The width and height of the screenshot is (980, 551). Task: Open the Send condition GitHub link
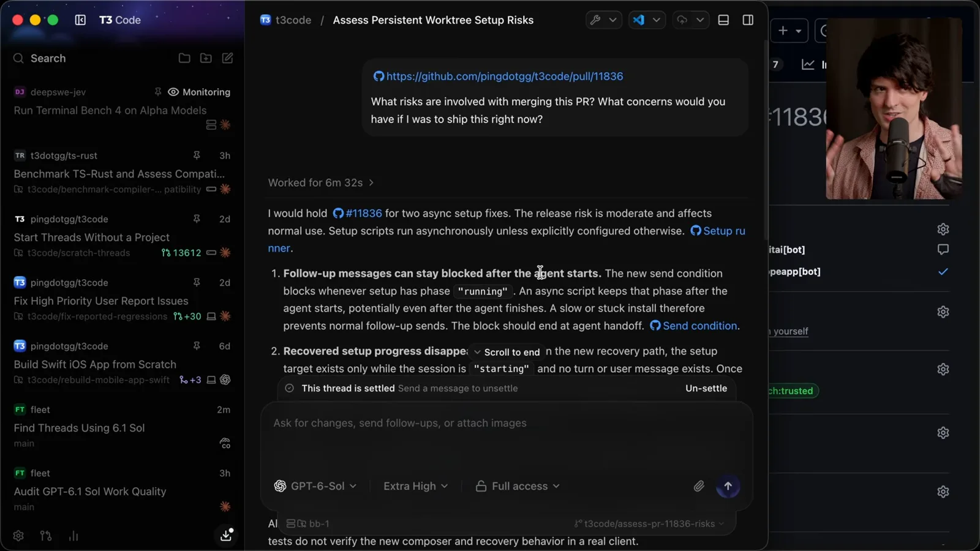(x=693, y=326)
